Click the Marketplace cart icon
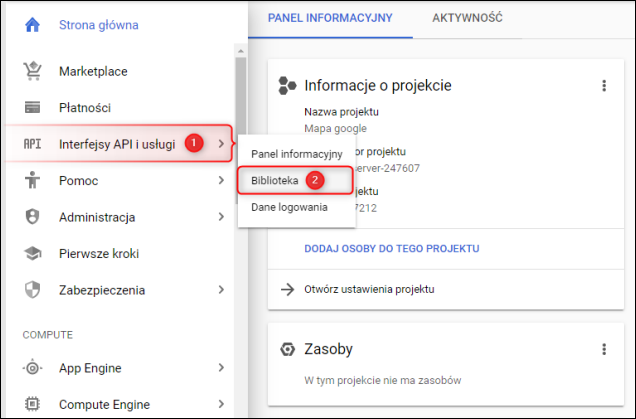636x419 pixels. [32, 71]
